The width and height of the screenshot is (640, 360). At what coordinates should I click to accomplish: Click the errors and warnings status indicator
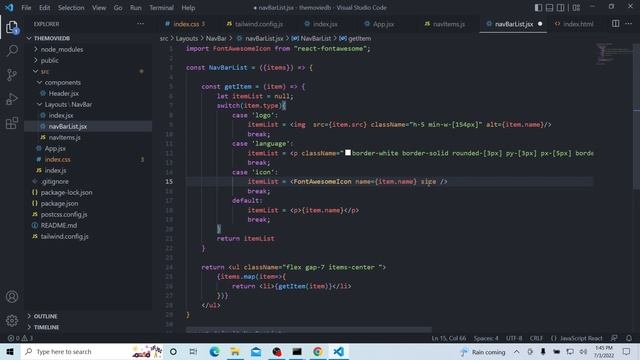20,338
